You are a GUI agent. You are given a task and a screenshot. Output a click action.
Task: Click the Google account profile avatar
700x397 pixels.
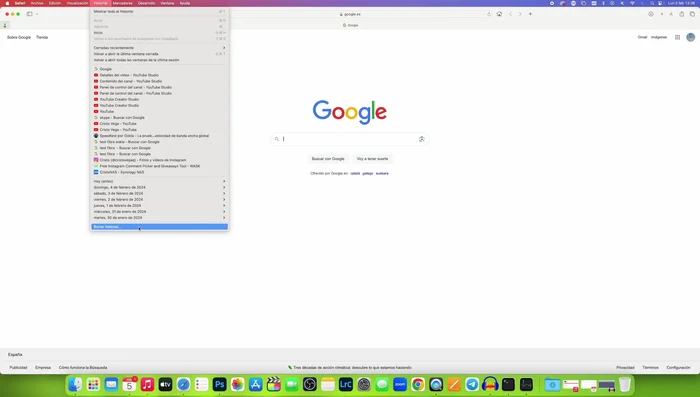[x=691, y=38]
